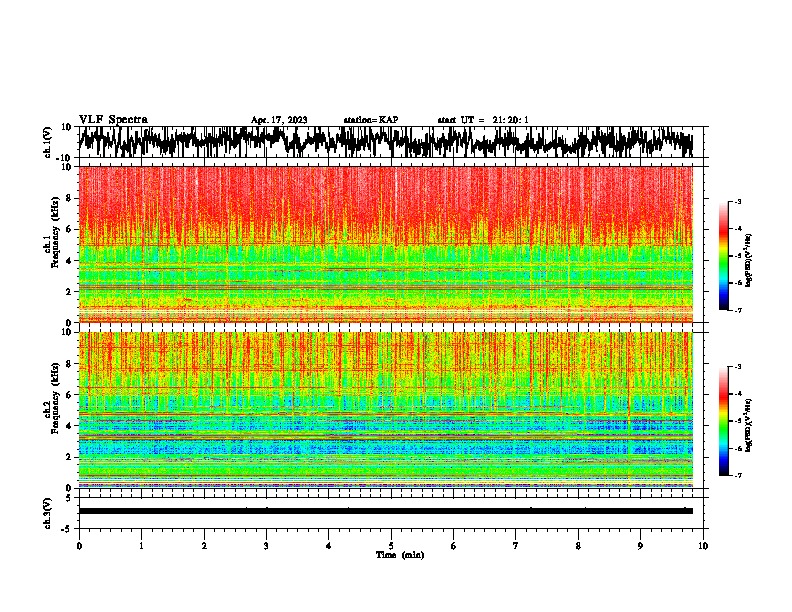Click the "-7" tick on ch.1 color bar
The image size is (792, 612).
738,310
